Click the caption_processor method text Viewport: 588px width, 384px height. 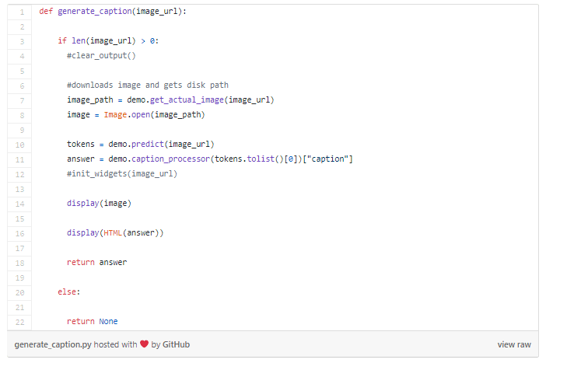[170, 159]
